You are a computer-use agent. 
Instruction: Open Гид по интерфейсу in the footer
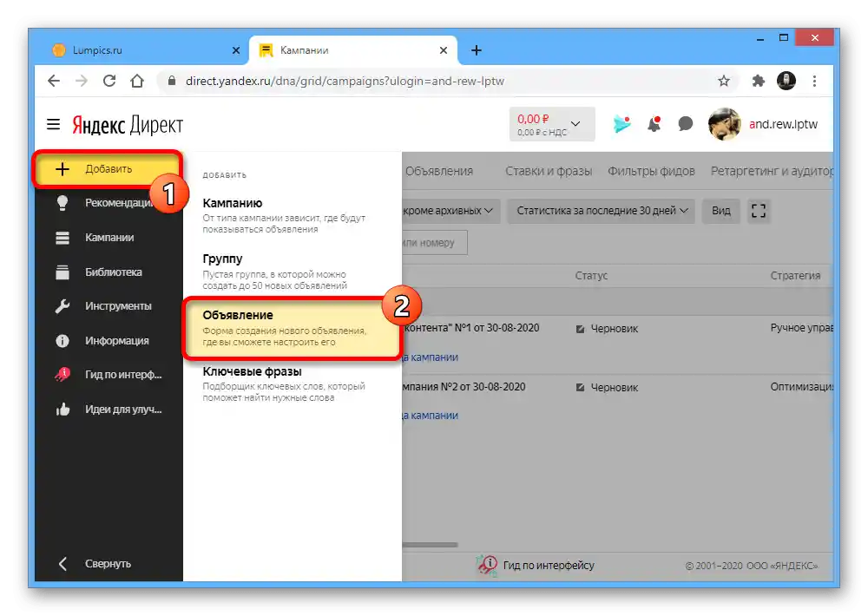click(x=548, y=565)
